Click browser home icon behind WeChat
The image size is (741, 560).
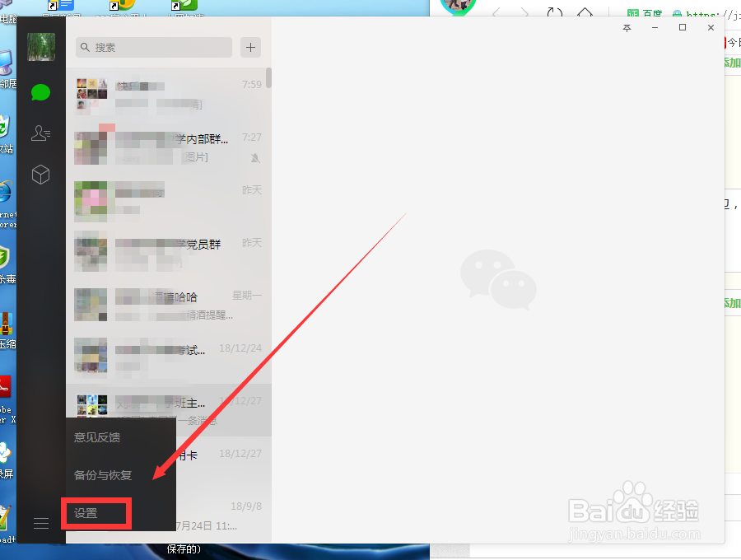pyautogui.click(x=585, y=12)
